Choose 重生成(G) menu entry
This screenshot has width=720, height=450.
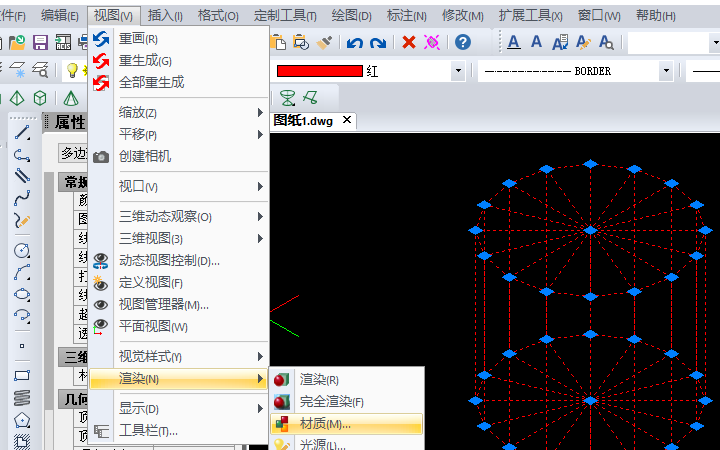click(x=179, y=61)
